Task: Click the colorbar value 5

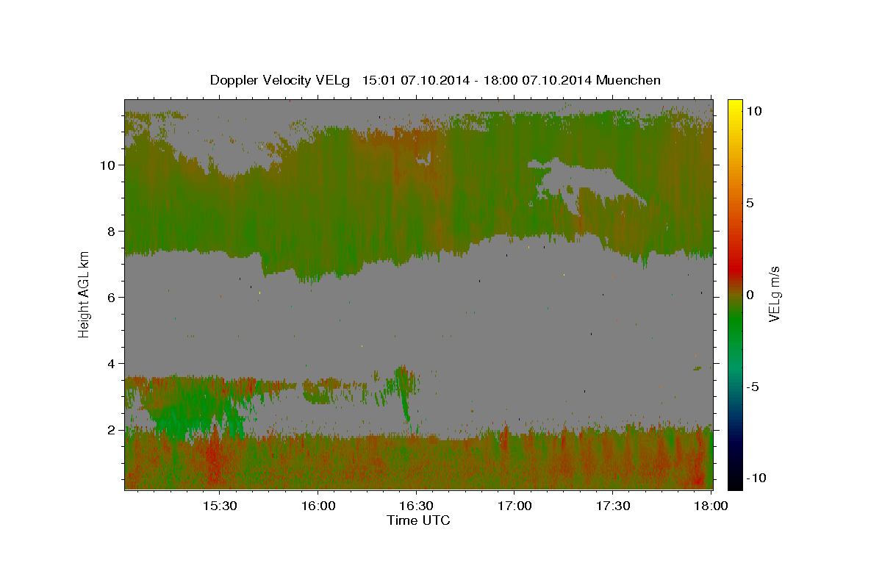Action: coord(750,203)
